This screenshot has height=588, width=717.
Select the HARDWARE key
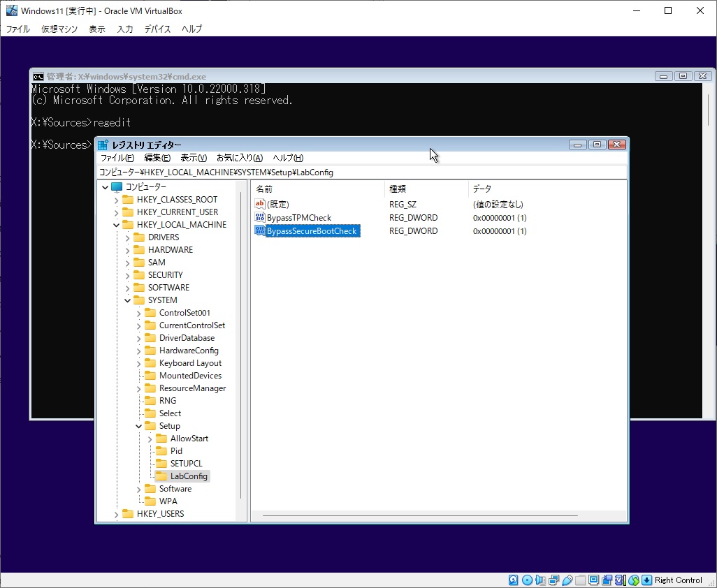point(171,250)
